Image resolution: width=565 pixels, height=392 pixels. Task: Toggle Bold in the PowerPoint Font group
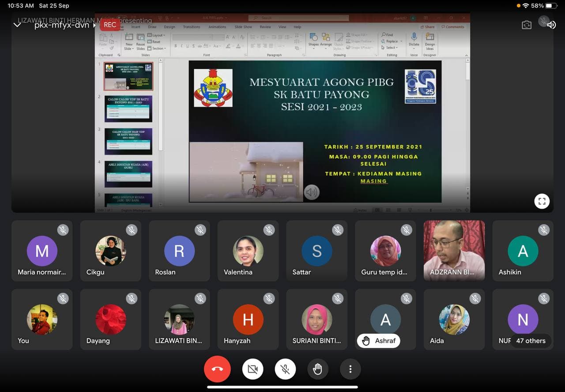[175, 46]
